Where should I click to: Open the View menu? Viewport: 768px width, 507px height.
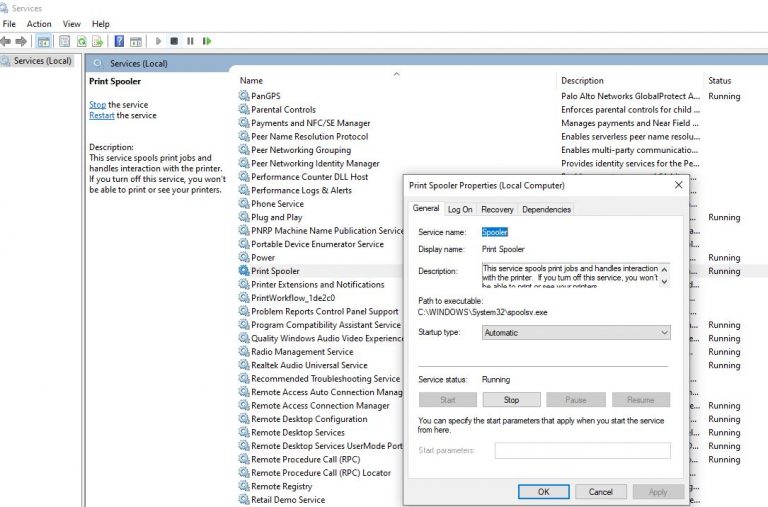tap(72, 24)
